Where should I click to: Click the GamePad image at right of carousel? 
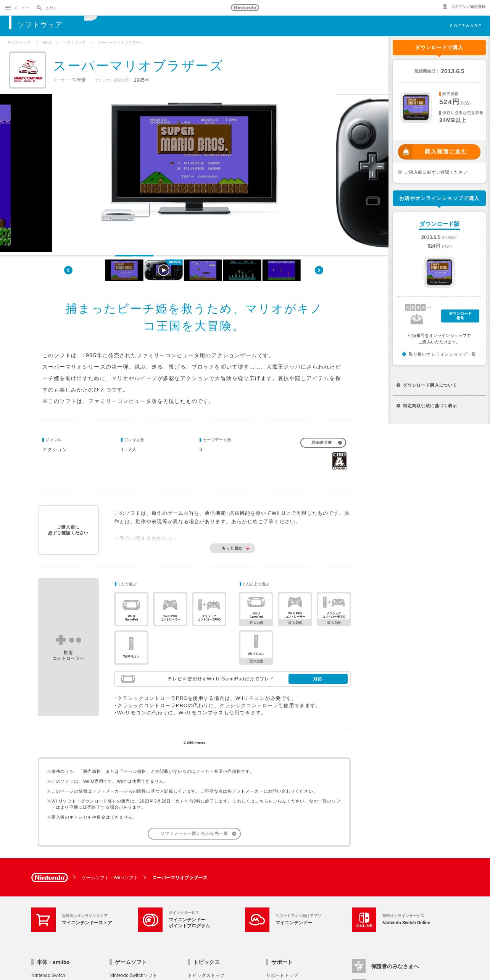[x=362, y=173]
